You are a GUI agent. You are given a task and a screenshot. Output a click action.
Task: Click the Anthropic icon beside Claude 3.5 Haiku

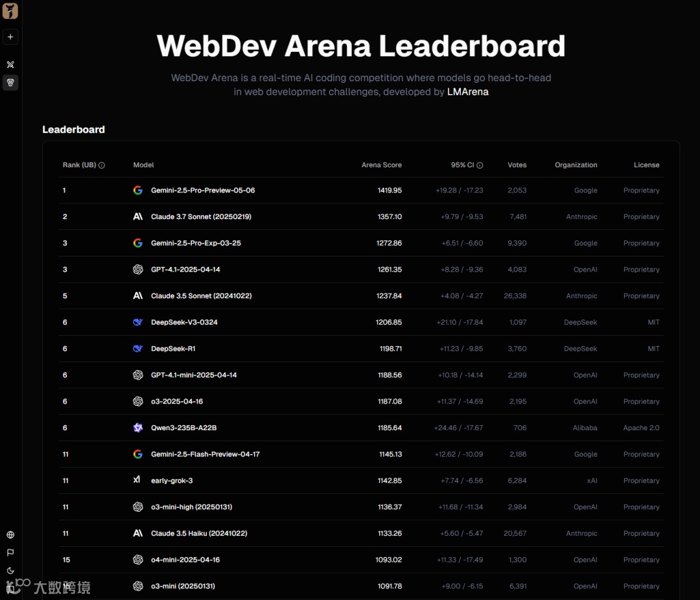[x=138, y=533]
